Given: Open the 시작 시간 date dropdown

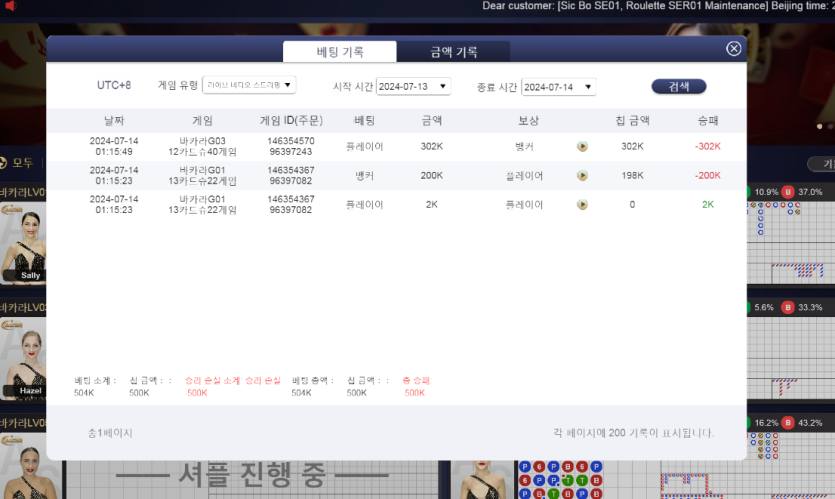Looking at the screenshot, I should [x=413, y=87].
